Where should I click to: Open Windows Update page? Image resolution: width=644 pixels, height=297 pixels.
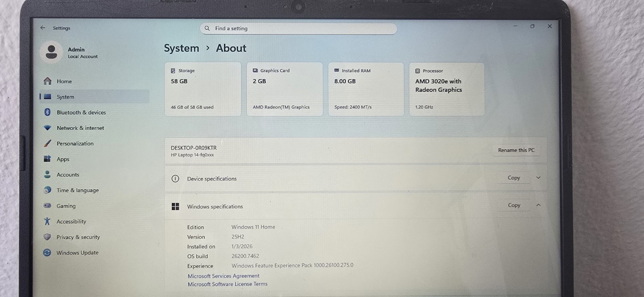pyautogui.click(x=95, y=252)
